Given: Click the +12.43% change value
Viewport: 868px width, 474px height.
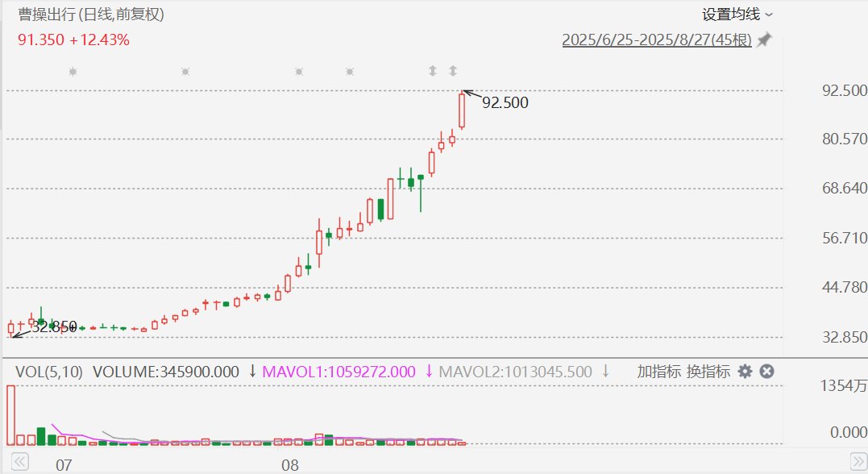Looking at the screenshot, I should (x=100, y=39).
